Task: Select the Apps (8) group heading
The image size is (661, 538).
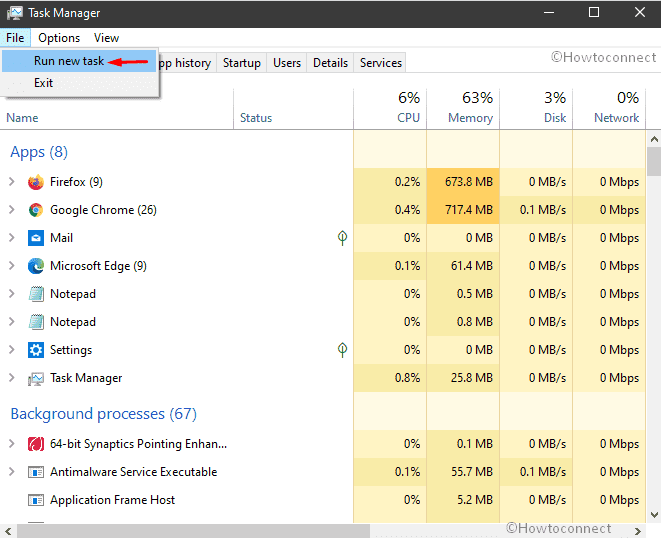Action: pyautogui.click(x=39, y=152)
